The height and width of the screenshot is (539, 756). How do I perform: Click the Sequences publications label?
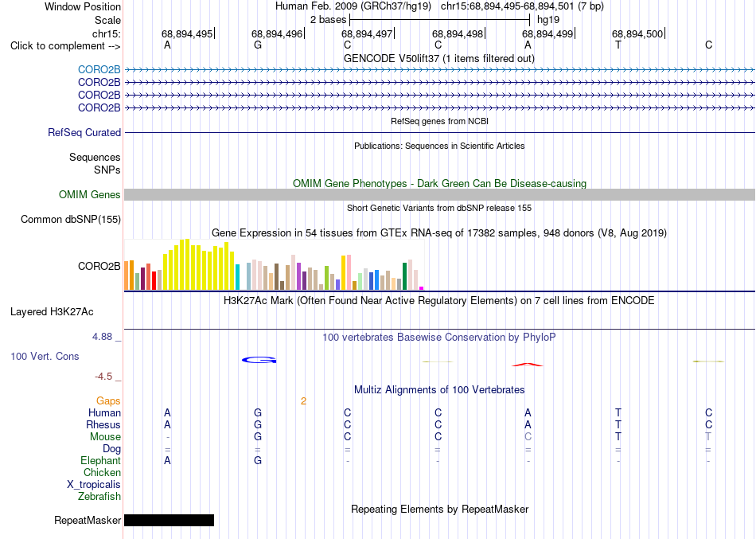tap(95, 158)
